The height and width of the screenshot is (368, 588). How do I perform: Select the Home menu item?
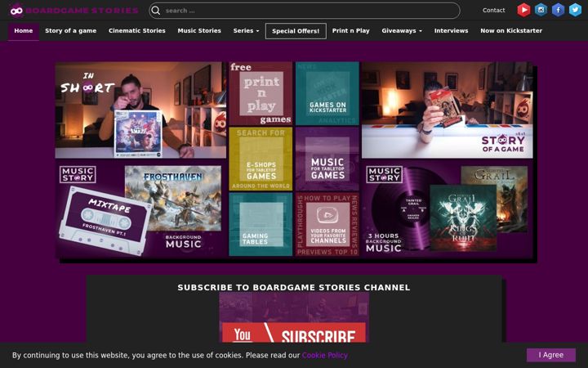(24, 31)
